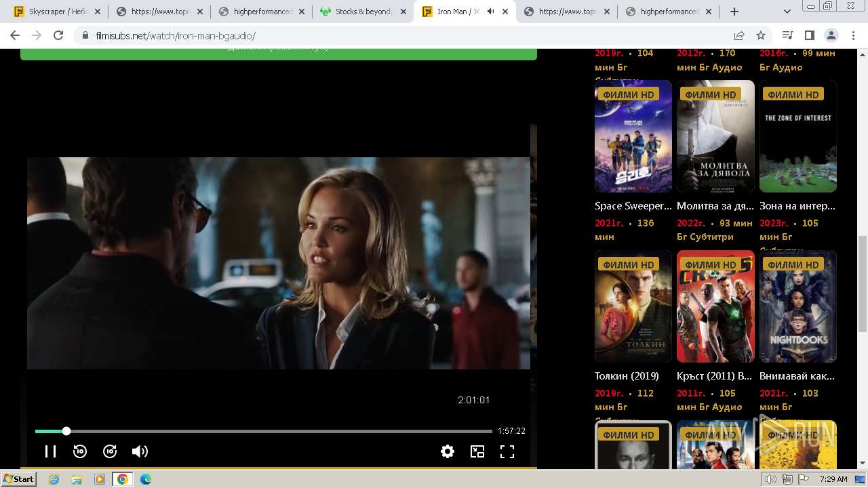Click ФИЛМИ HD badge on Nightbooks
The height and width of the screenshot is (488, 868).
coord(793,264)
